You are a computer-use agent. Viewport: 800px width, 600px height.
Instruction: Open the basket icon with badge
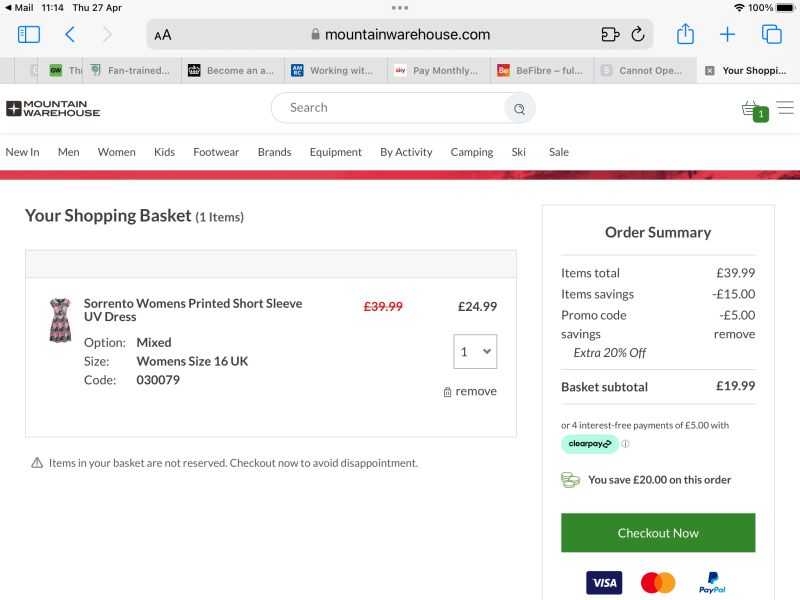click(752, 109)
